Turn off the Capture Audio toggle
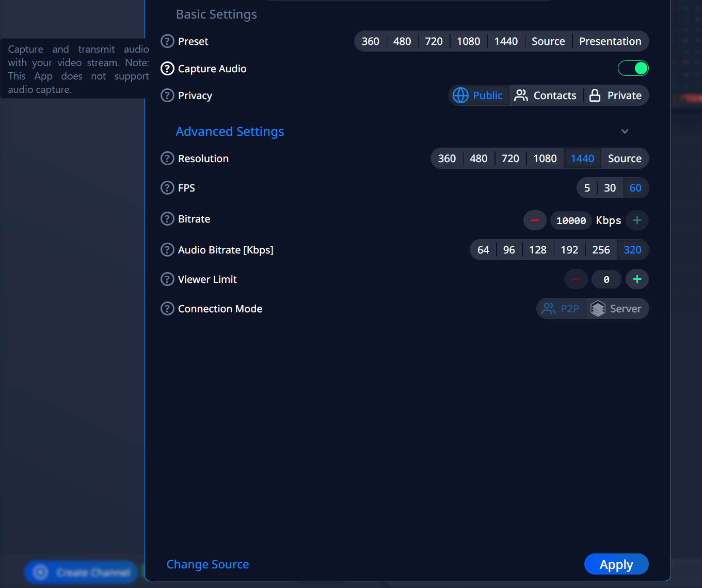Image resolution: width=702 pixels, height=588 pixels. click(633, 68)
